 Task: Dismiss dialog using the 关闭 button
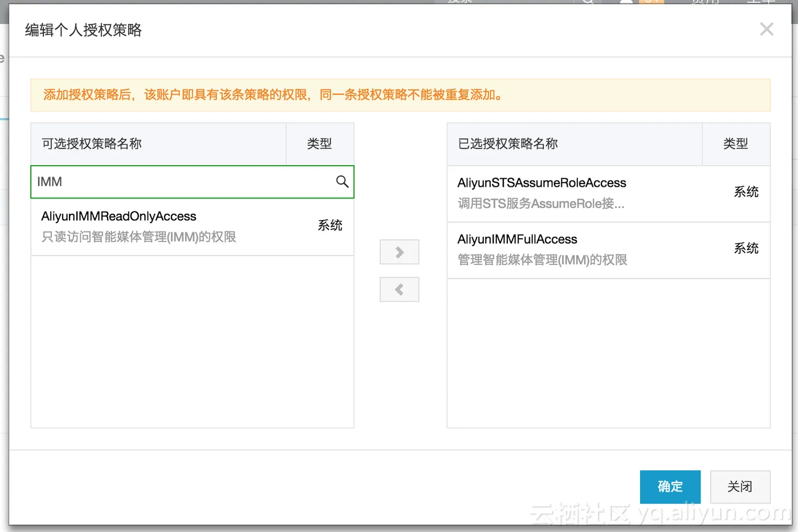740,486
